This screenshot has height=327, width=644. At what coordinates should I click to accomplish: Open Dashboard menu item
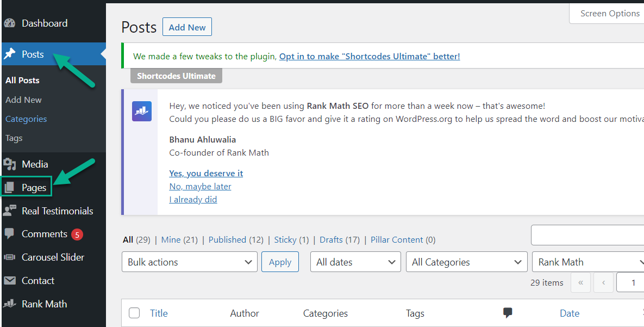pyautogui.click(x=45, y=23)
